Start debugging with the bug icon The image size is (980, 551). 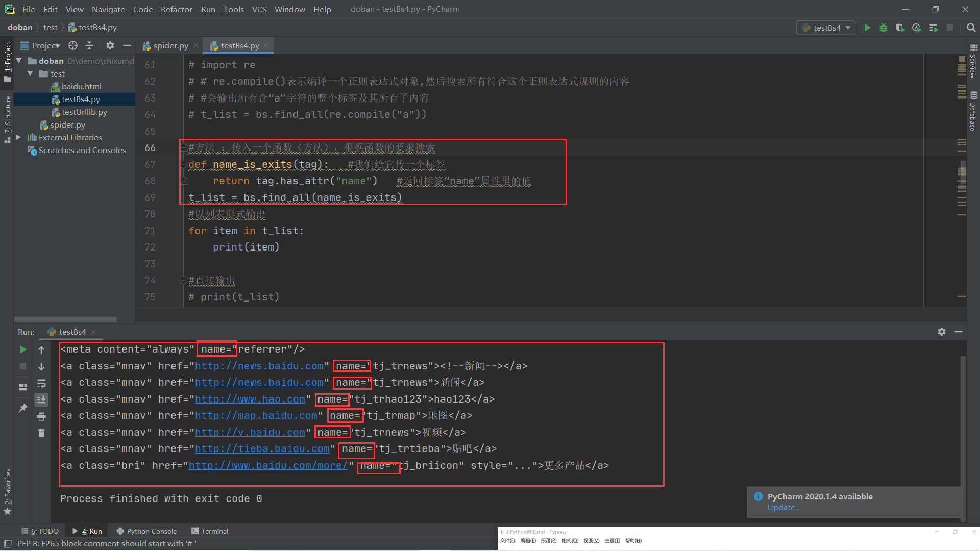click(884, 28)
